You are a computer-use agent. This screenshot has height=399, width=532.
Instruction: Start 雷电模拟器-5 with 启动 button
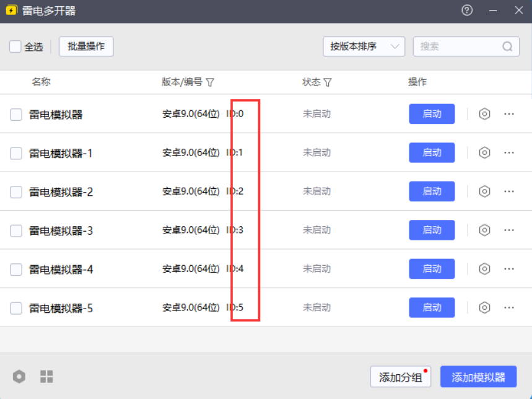click(432, 307)
